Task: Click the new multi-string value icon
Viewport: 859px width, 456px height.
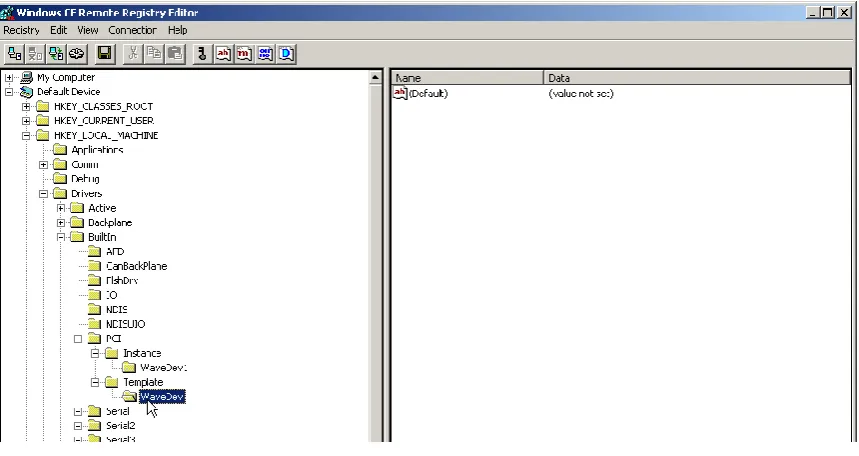Action: coord(244,54)
